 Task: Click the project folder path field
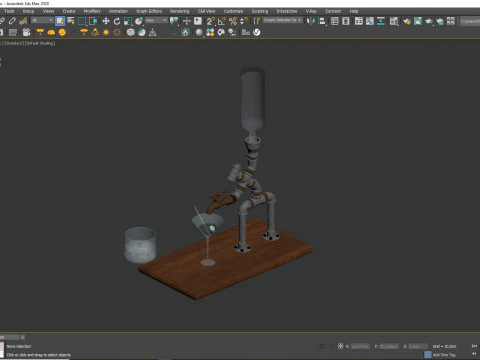click(470, 21)
